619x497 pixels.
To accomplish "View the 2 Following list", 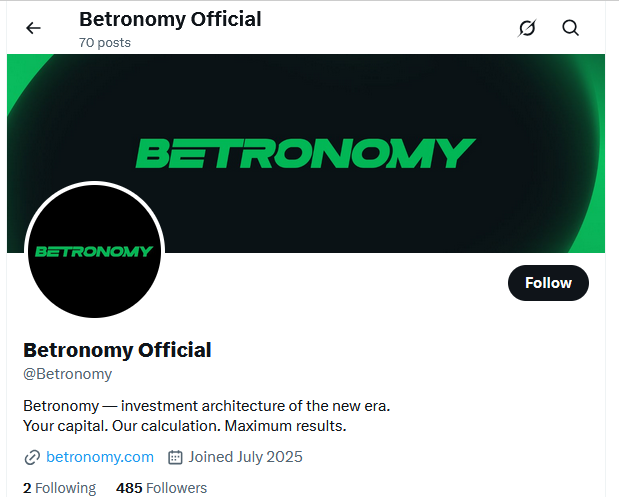I will [59, 488].
